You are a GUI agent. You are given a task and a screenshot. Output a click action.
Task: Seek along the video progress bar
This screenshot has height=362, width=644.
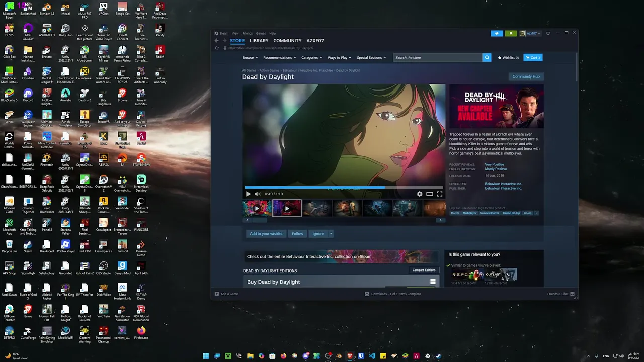pos(344,187)
